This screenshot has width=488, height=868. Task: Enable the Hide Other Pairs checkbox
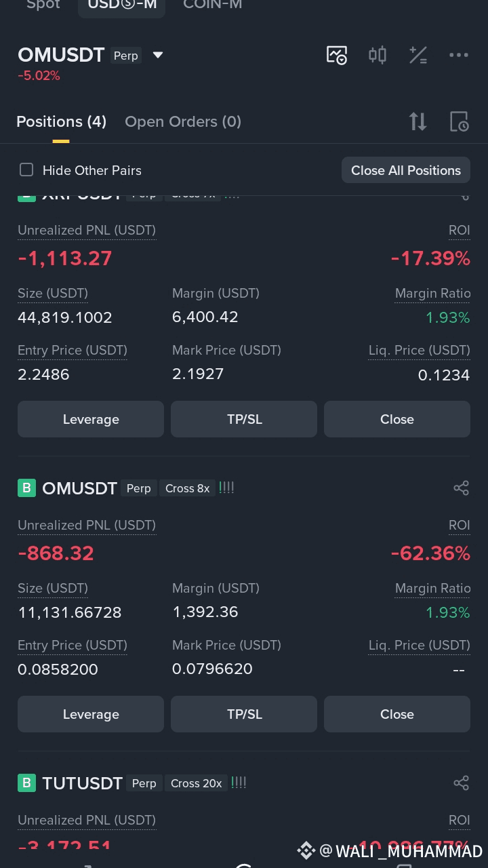point(26,170)
